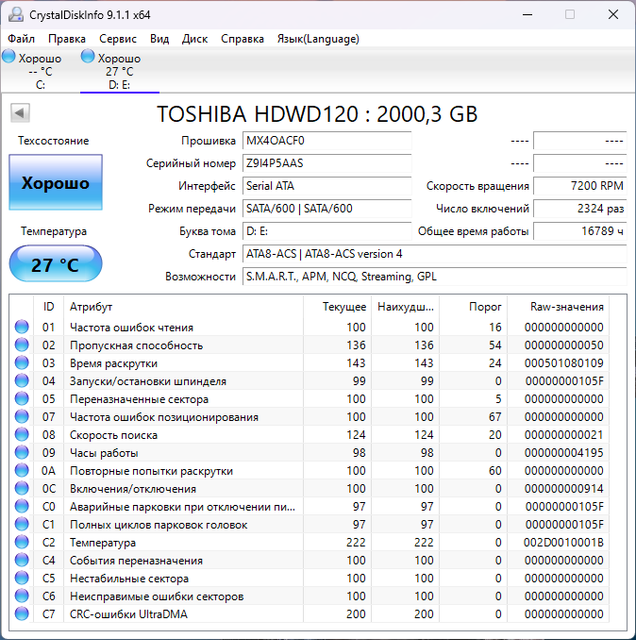Click the CrystalDiskInfo app icon in title bar

[x=16, y=15]
